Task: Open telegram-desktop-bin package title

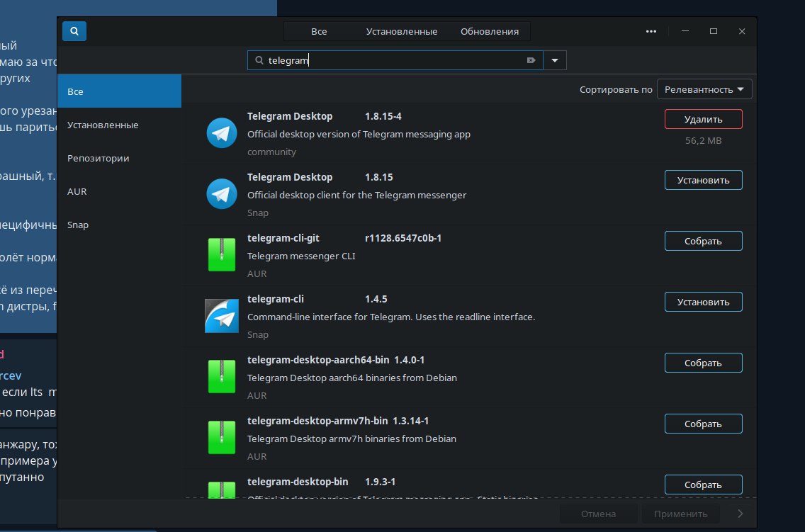Action: click(298, 482)
